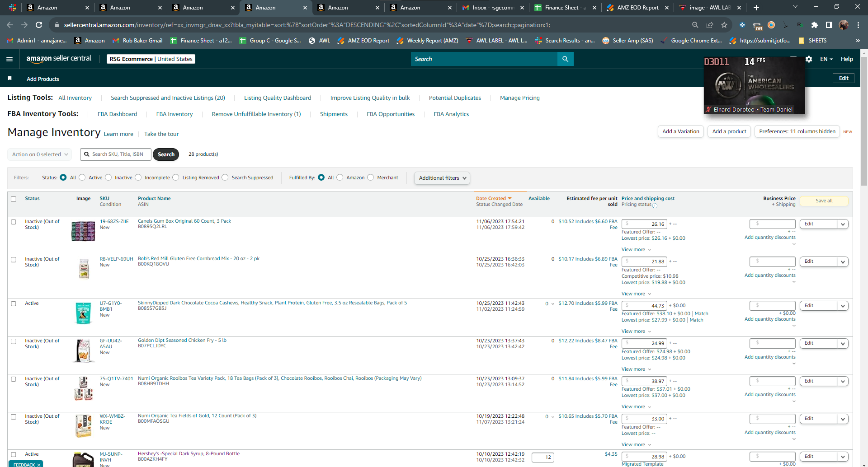Viewport: 868px width, 467px height.
Task: Open the Remove Unfulfillable Inventory (1) link
Action: pyautogui.click(x=256, y=114)
